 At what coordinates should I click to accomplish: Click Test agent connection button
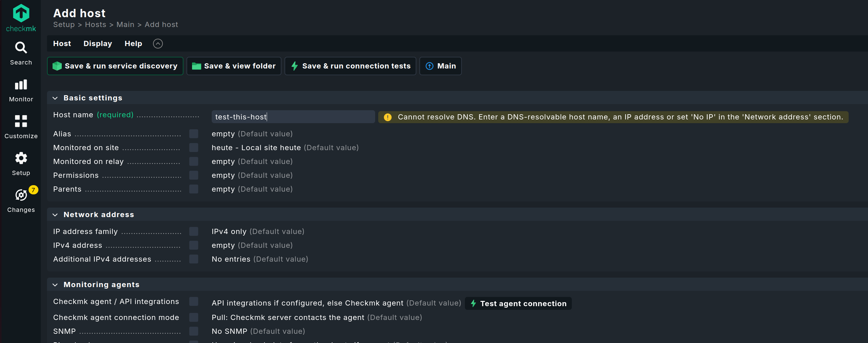tap(518, 304)
